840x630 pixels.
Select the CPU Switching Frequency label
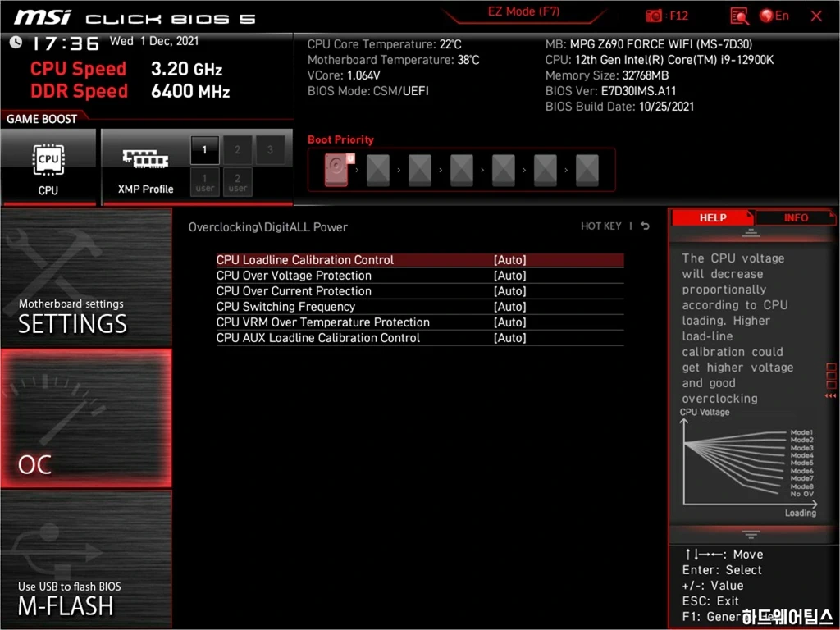[285, 307]
